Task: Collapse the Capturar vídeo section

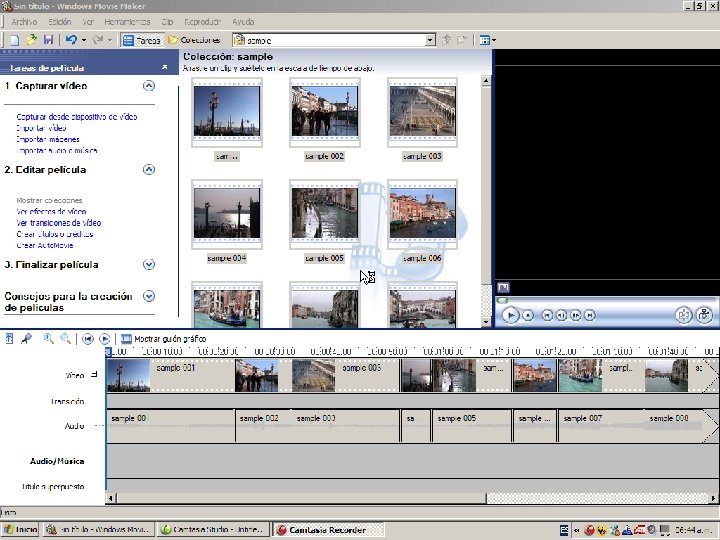Action: [149, 87]
